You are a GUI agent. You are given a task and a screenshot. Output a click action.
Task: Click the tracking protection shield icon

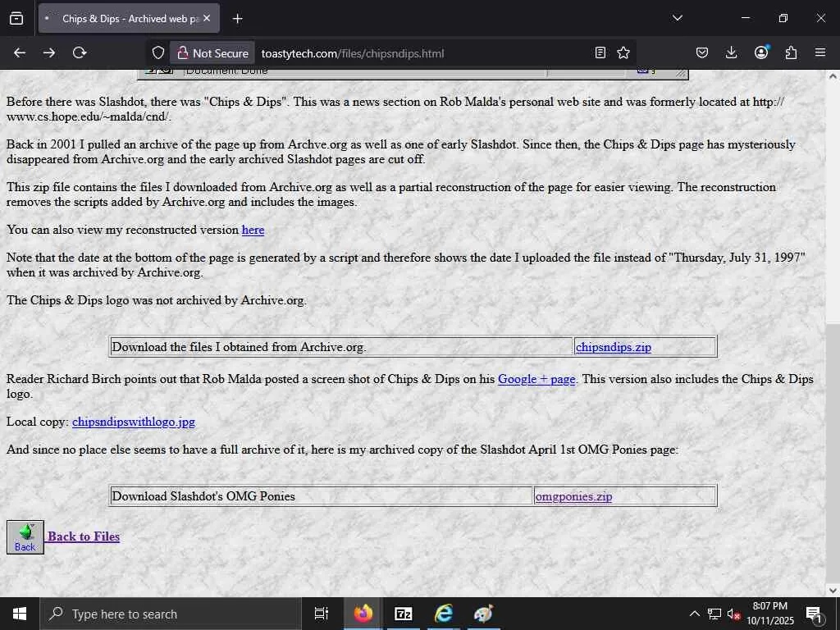[158, 52]
